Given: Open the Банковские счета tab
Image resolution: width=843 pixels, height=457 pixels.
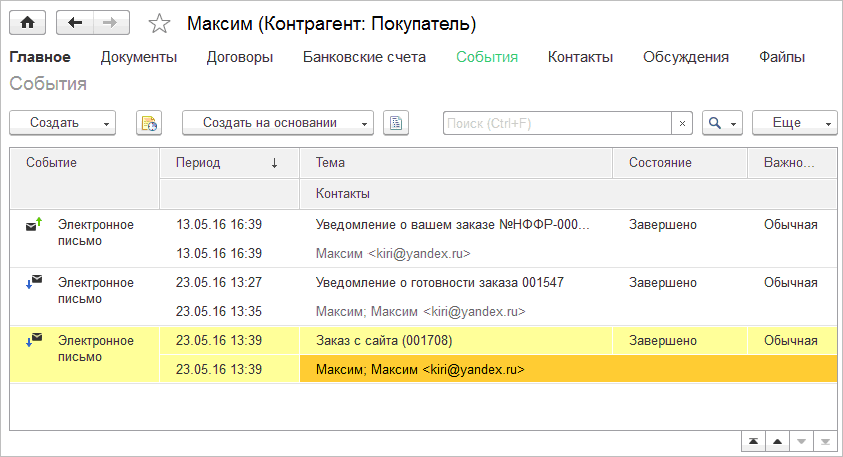Looking at the screenshot, I should [x=364, y=57].
